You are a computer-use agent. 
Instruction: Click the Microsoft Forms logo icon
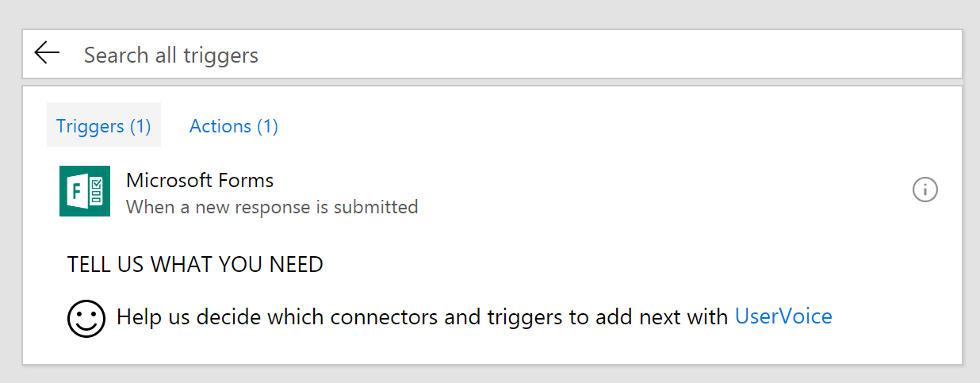pyautogui.click(x=85, y=191)
